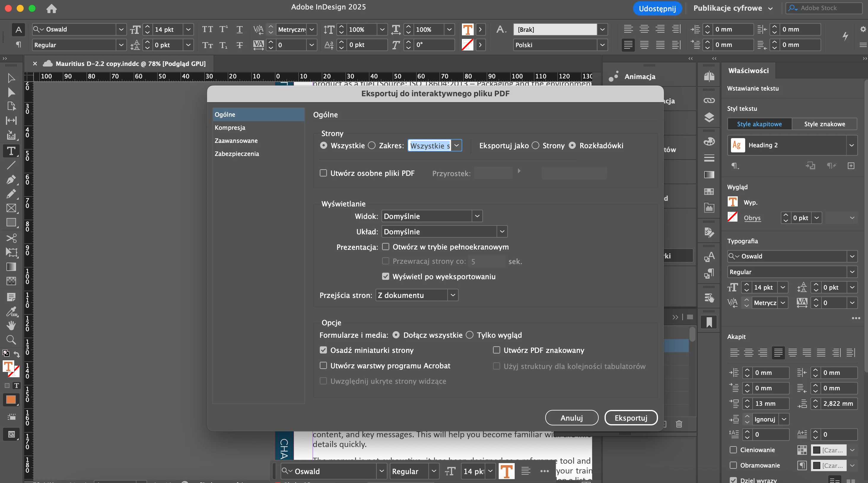Expand the Heading 2 paragraph style dropdown
This screenshot has width=868, height=483.
click(851, 145)
